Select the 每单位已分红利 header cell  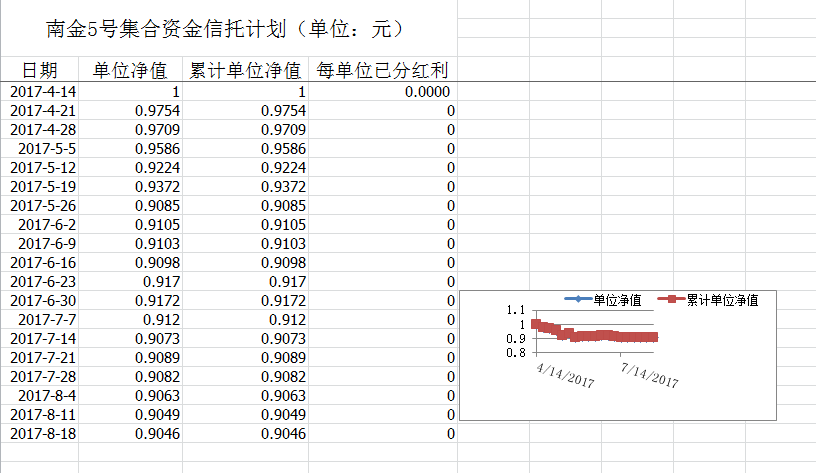pyautogui.click(x=382, y=70)
